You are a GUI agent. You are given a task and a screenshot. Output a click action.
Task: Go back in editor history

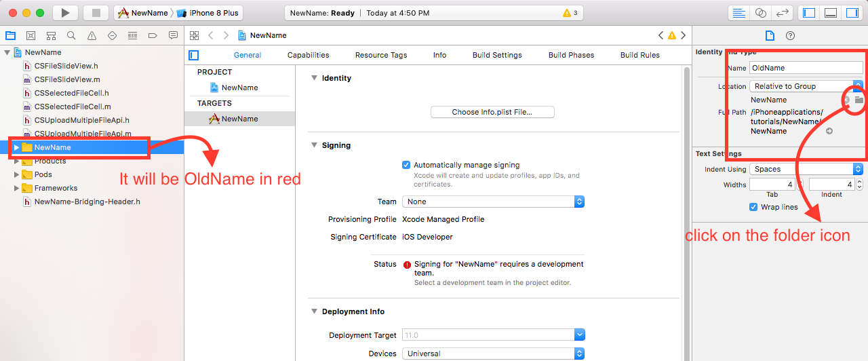click(211, 35)
